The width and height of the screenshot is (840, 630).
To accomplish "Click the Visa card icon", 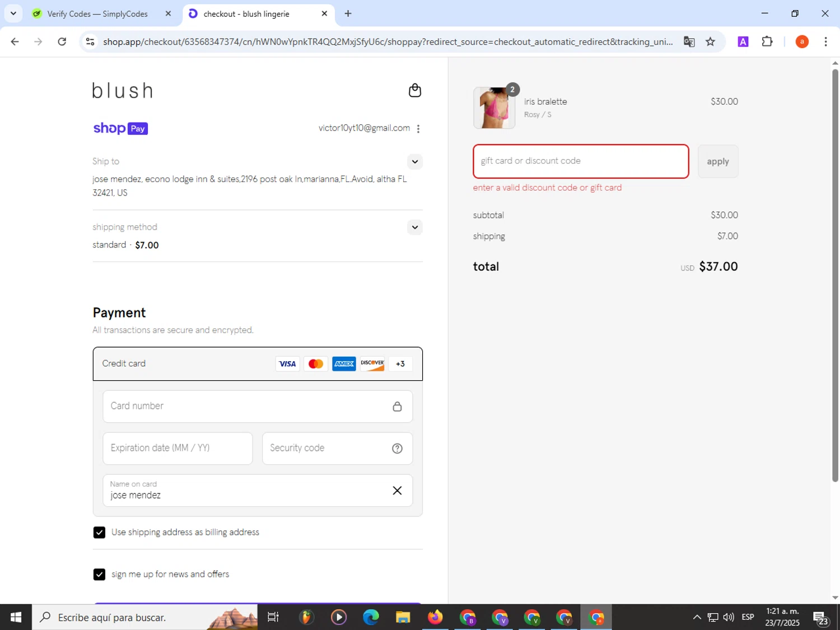I will pos(287,364).
